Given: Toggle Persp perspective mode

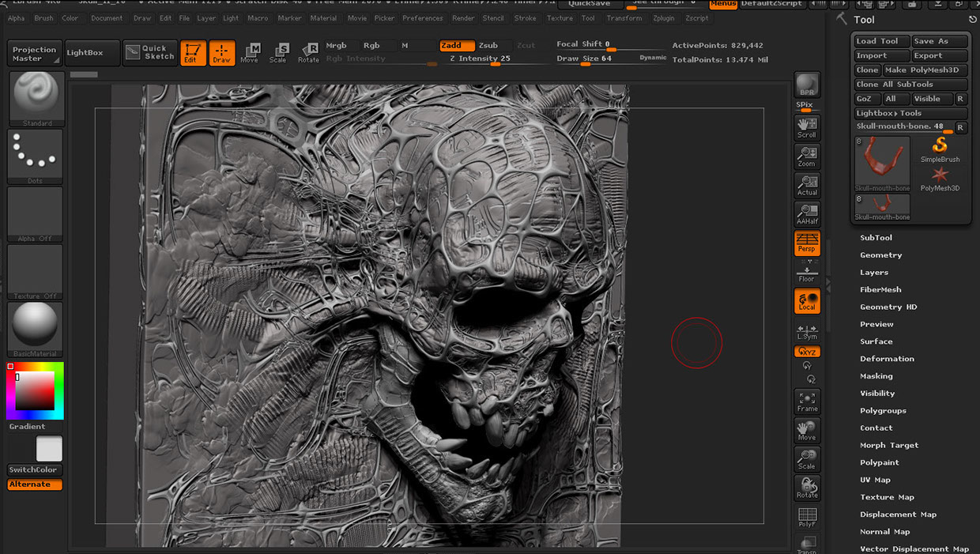Looking at the screenshot, I should [807, 243].
